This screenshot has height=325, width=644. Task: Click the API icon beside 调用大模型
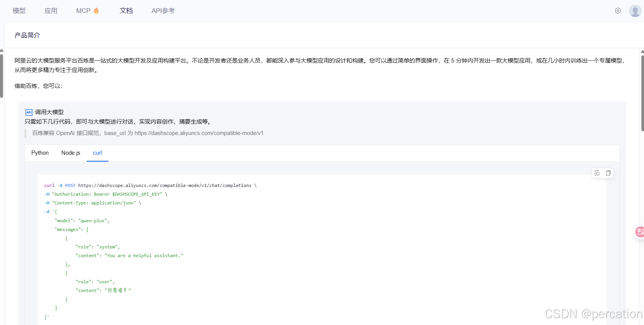[29, 112]
